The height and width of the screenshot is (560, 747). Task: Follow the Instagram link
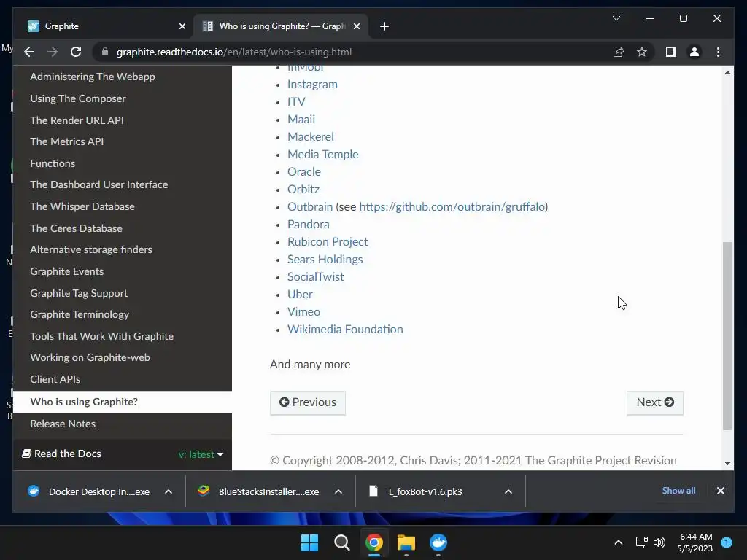pyautogui.click(x=312, y=85)
